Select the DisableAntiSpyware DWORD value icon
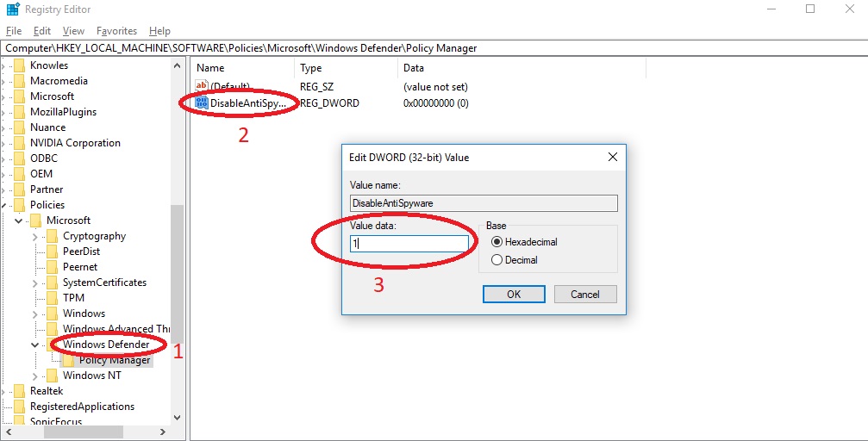This screenshot has height=441, width=868. pyautogui.click(x=202, y=103)
